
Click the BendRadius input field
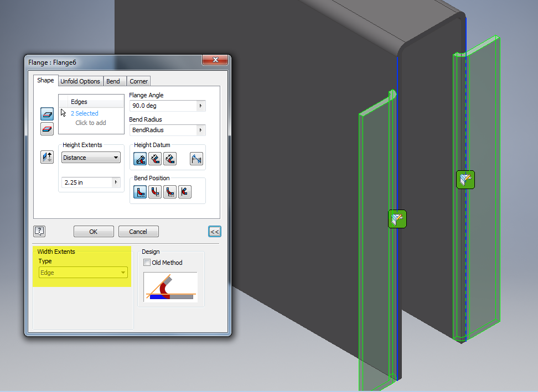163,130
